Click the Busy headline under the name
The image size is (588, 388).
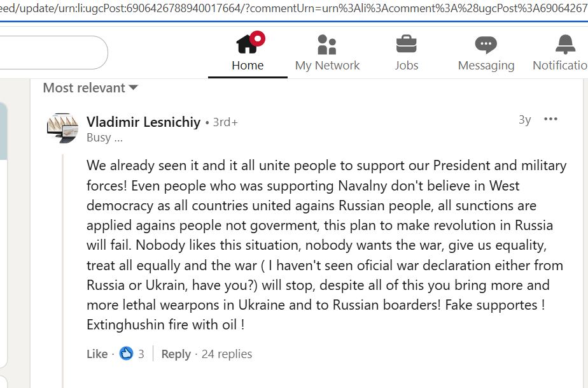[104, 138]
